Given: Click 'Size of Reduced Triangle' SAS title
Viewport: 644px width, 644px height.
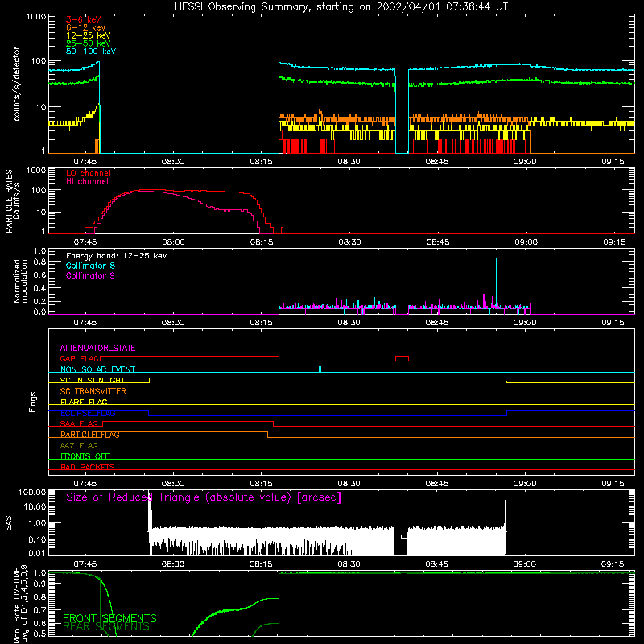Looking at the screenshot, I should click(204, 497).
